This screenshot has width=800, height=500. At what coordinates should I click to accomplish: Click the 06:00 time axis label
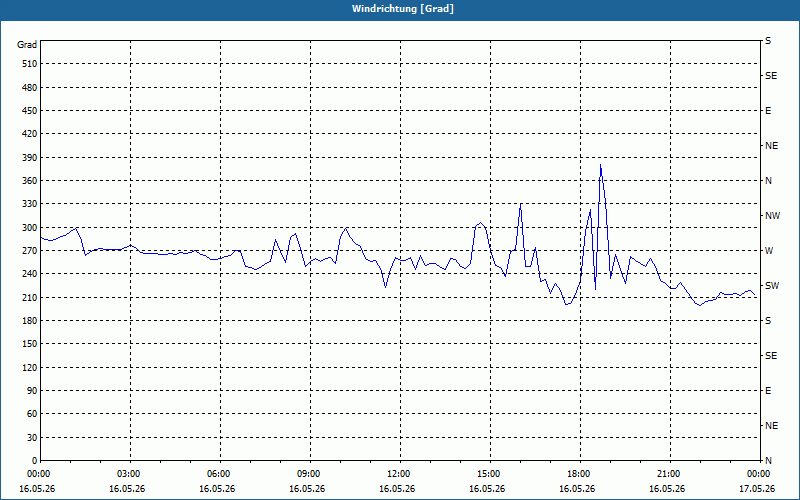[219, 474]
